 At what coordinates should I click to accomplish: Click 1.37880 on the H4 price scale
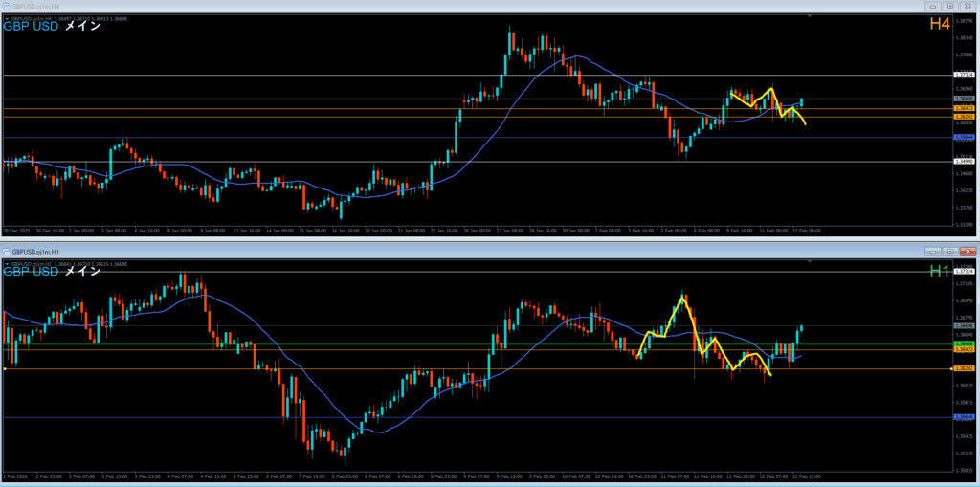tap(964, 55)
